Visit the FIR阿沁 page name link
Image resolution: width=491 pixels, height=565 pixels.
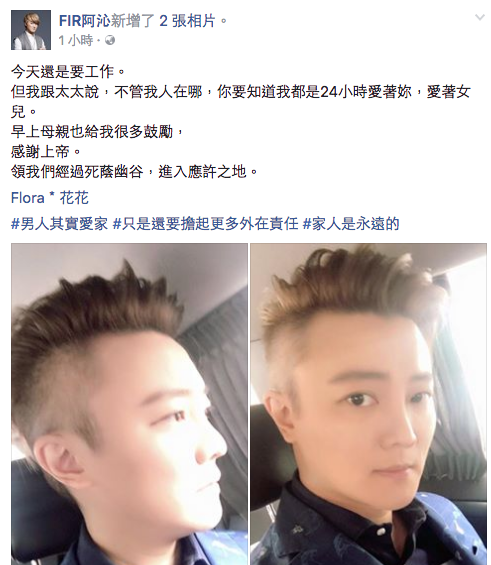(85, 21)
